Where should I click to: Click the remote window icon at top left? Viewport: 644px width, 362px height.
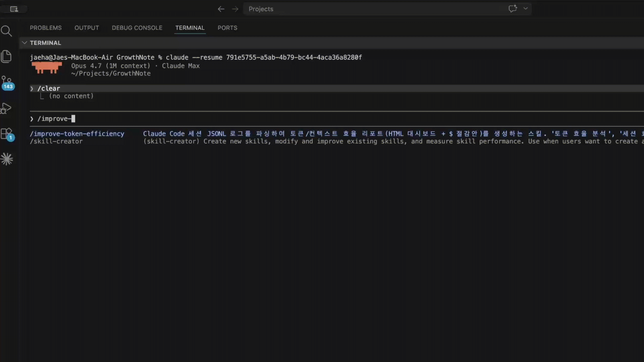tap(14, 9)
